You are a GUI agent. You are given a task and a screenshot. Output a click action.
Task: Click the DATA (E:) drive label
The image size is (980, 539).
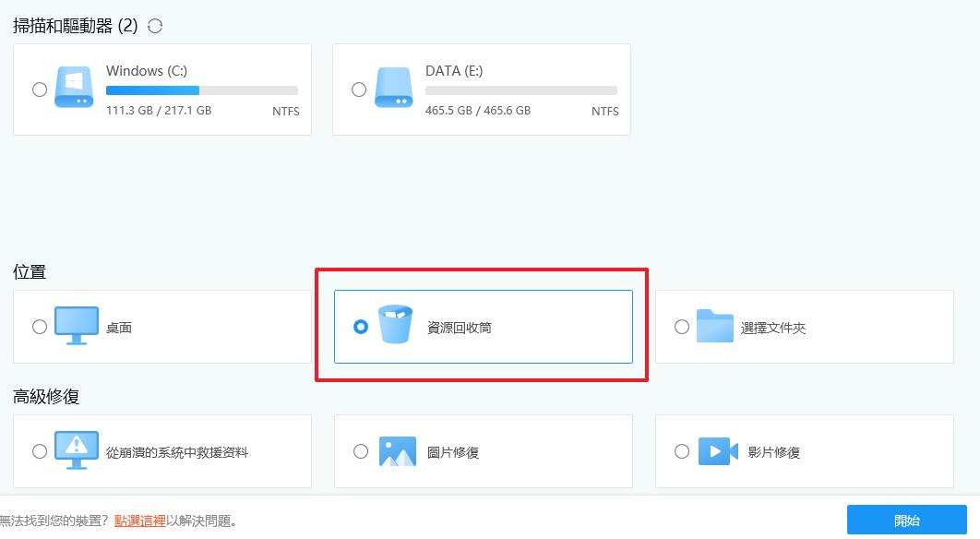(x=454, y=71)
